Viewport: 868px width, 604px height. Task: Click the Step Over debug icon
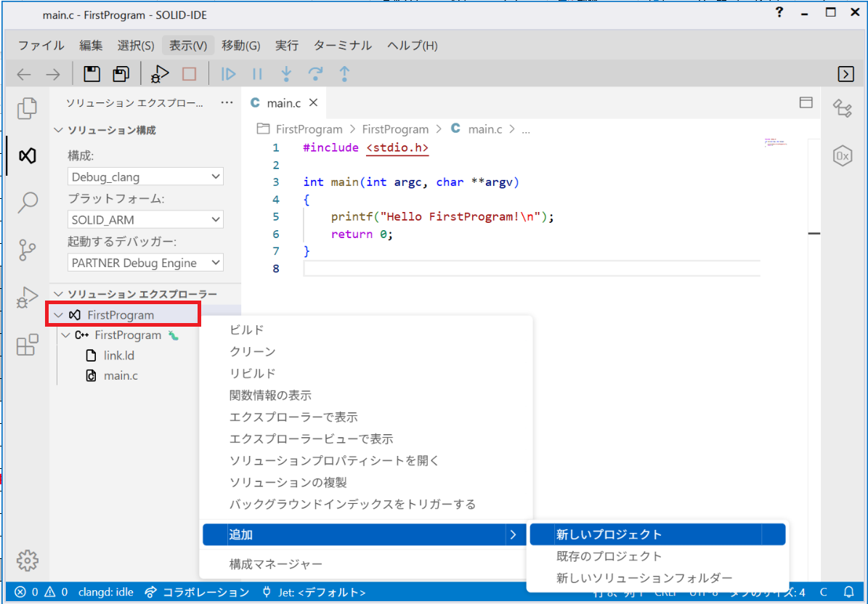(315, 73)
